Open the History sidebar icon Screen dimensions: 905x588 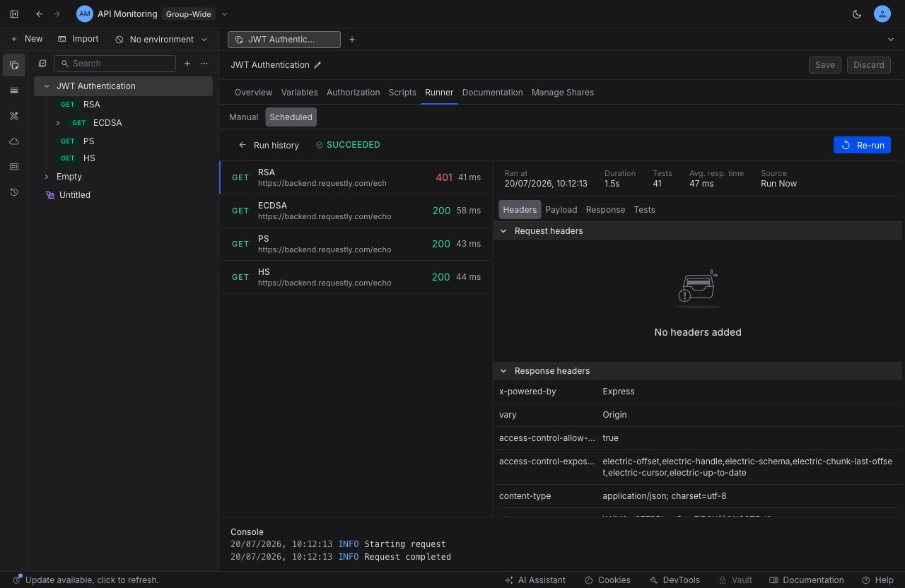click(x=14, y=192)
